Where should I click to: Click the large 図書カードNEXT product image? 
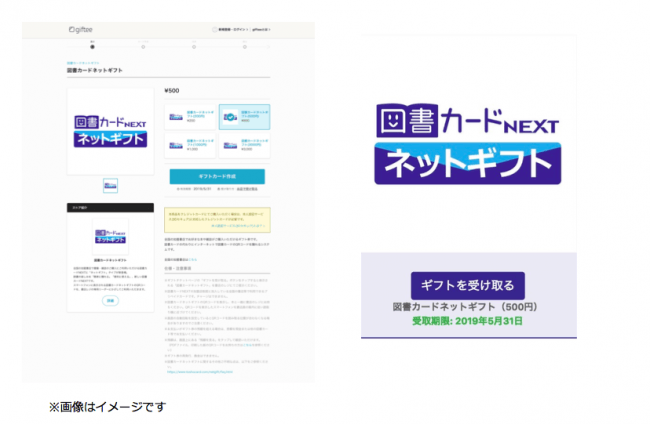110,131
